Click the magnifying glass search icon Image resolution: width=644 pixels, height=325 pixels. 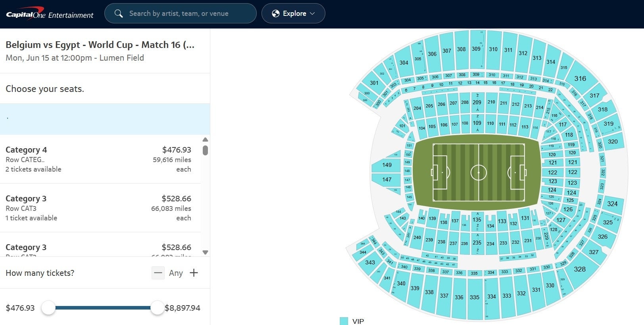click(119, 13)
